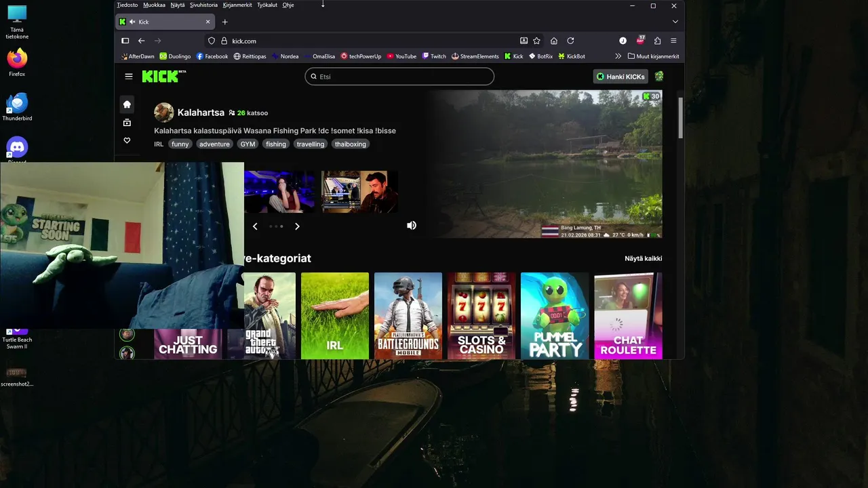Open StreamElements bookmark

[475, 56]
